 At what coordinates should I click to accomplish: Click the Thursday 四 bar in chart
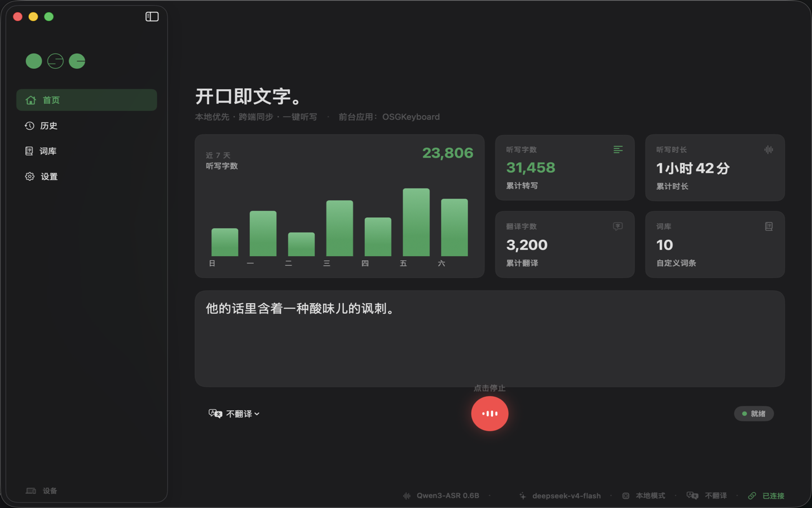pos(378,237)
